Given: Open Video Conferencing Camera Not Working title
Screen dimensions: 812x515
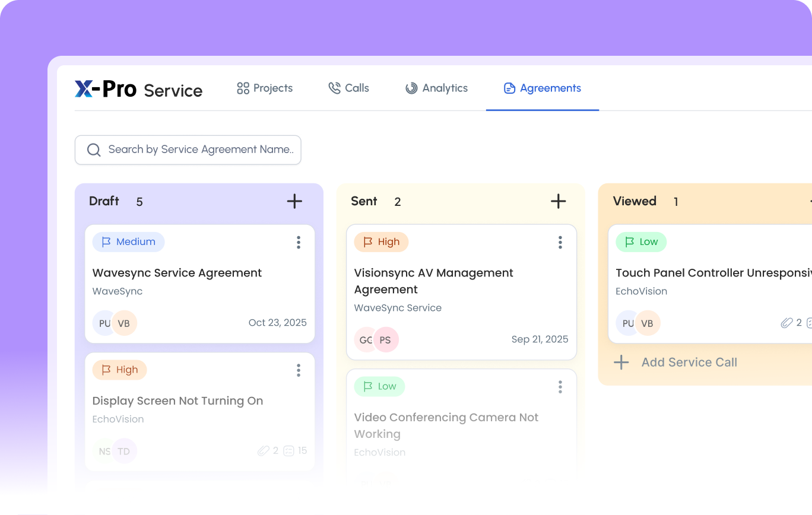Looking at the screenshot, I should (x=446, y=426).
